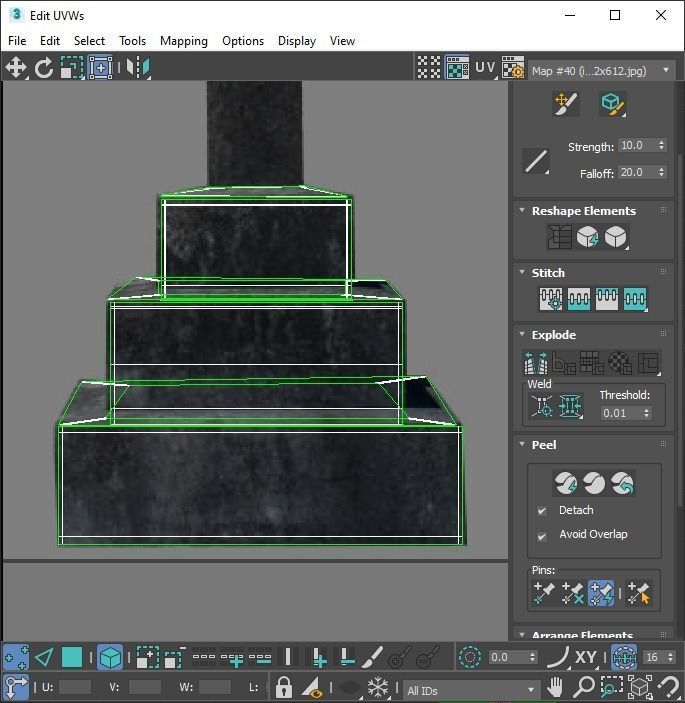The height and width of the screenshot is (703, 685).
Task: Switch to Vertex sub-object mode
Action: pyautogui.click(x=16, y=657)
